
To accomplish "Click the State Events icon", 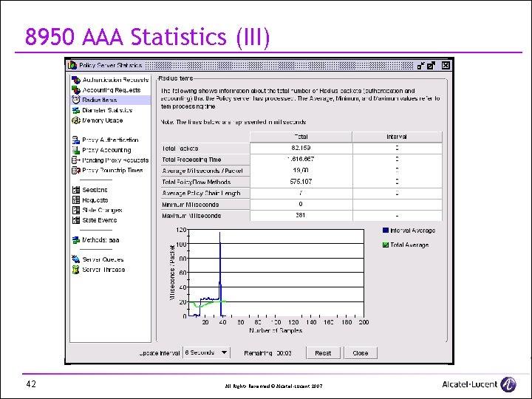I will (76, 220).
